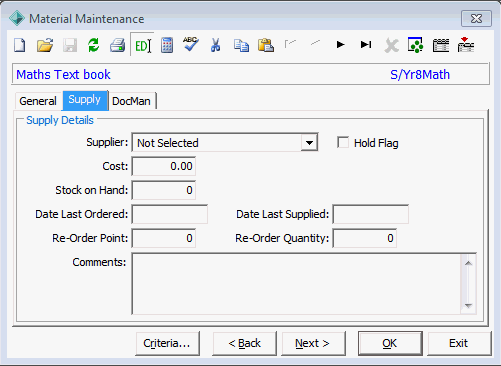Open the calculator icon

[167, 45]
